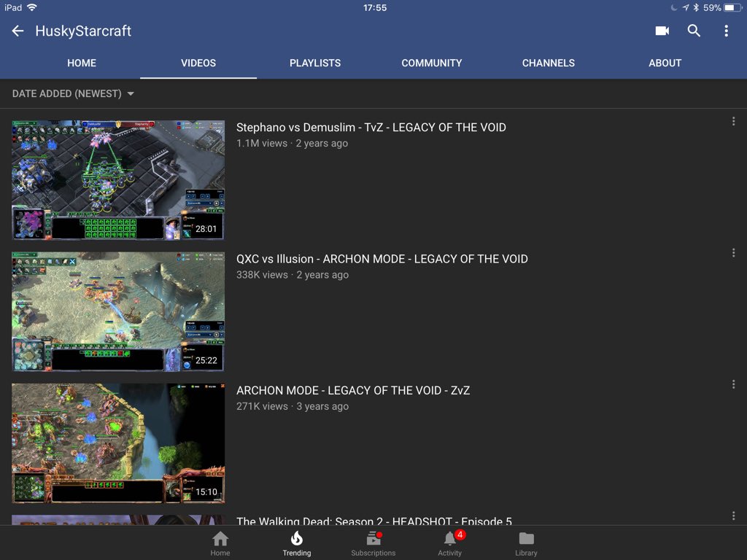Tap '338K views · 2 years ago' text
747x560 pixels.
[293, 275]
